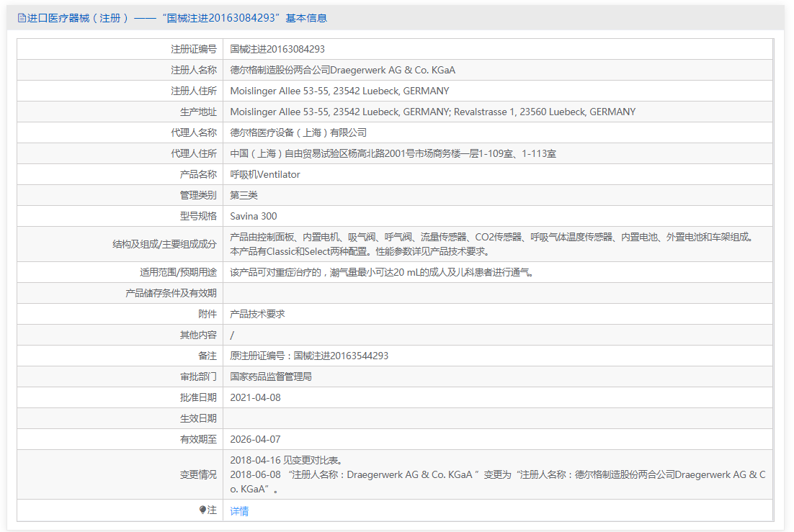
Task: Select approval date 2021-04-08
Action: [255, 397]
